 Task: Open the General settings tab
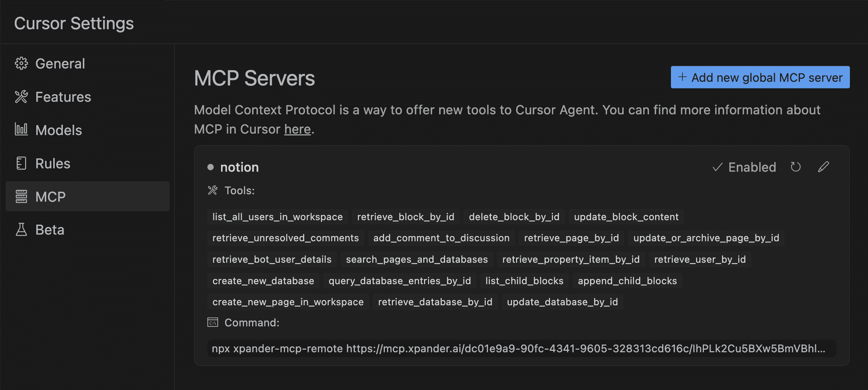(88, 64)
